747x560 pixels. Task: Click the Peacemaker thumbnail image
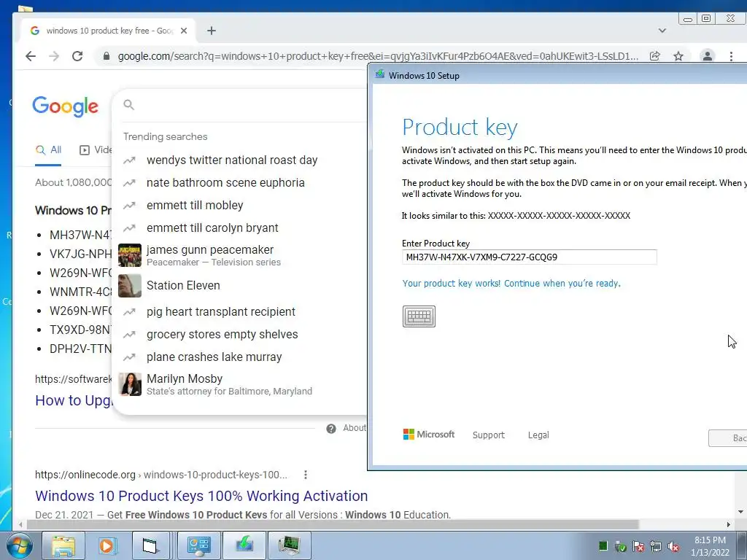130,255
